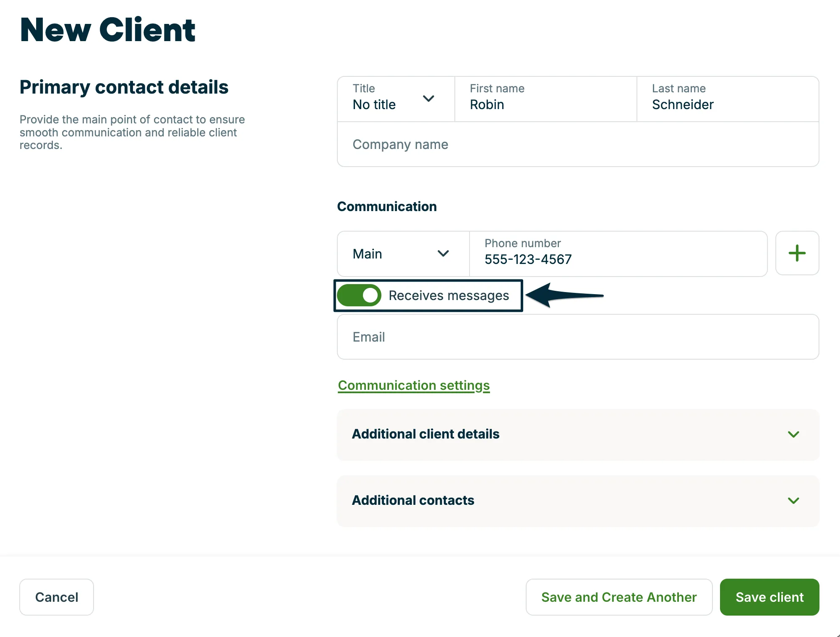Image resolution: width=840 pixels, height=637 pixels.
Task: Open the Main phone type dropdown
Action: 403,254
